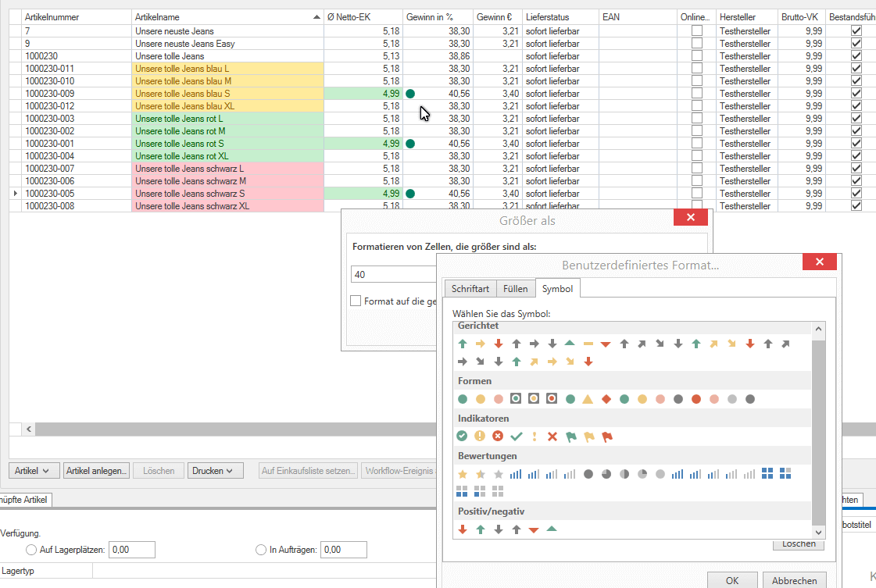Select row 'Unsere tolle Jeans schwarz XL'
The height and width of the screenshot is (588, 876).
pos(227,206)
